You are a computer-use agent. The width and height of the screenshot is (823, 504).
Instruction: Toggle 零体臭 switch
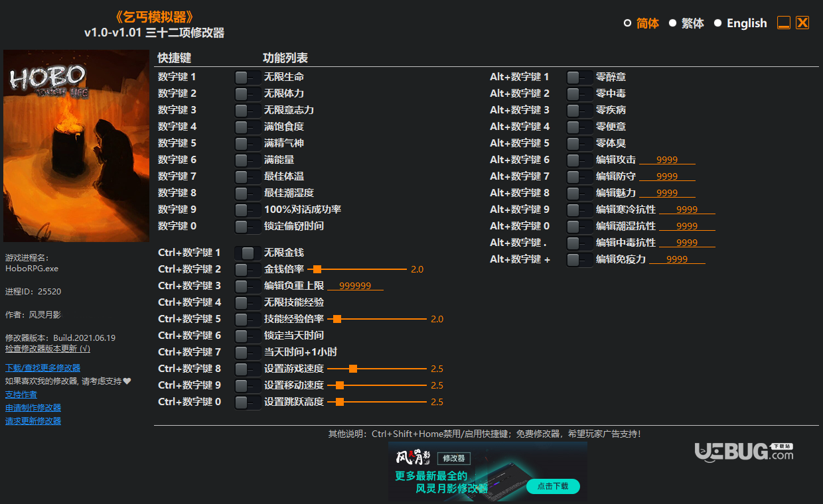point(580,143)
